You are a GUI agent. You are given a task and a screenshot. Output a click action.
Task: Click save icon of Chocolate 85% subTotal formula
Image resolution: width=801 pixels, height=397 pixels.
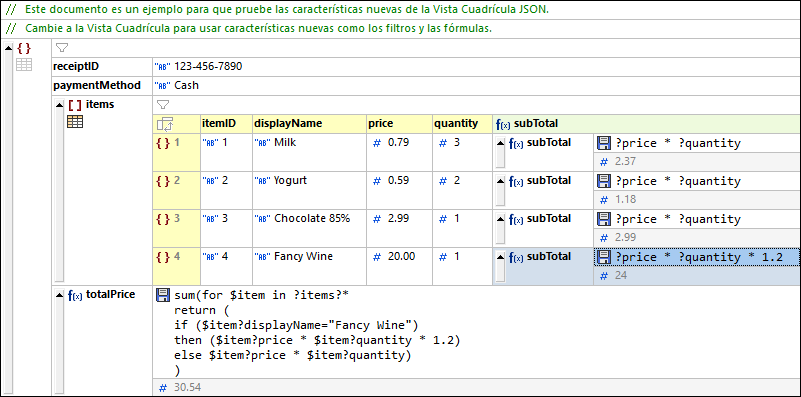click(604, 219)
